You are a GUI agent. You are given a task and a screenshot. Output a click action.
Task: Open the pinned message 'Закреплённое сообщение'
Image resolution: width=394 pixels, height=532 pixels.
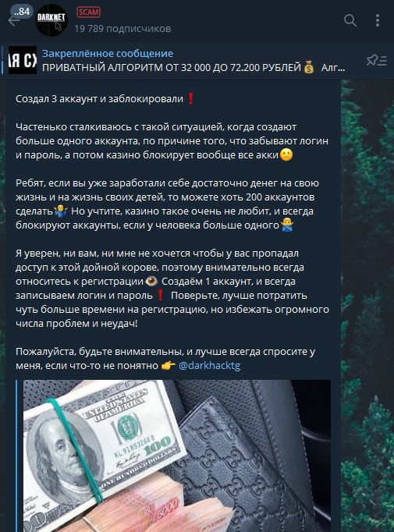108,53
